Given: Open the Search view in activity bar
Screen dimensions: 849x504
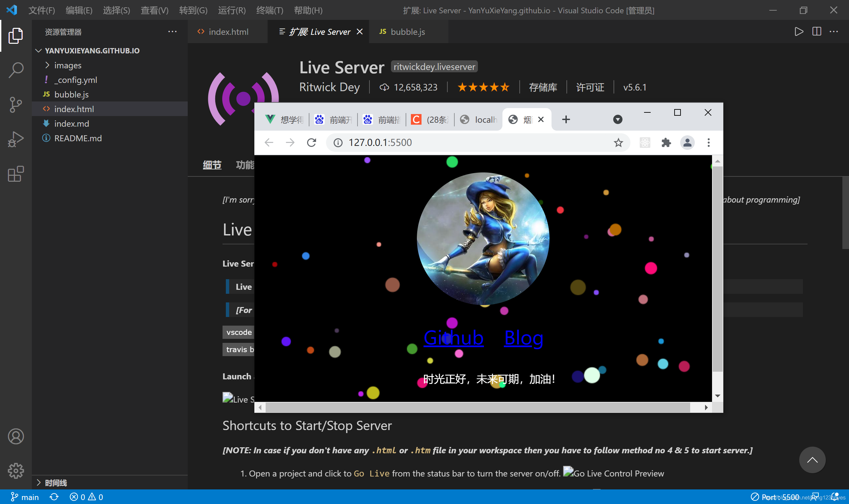Looking at the screenshot, I should (16, 70).
